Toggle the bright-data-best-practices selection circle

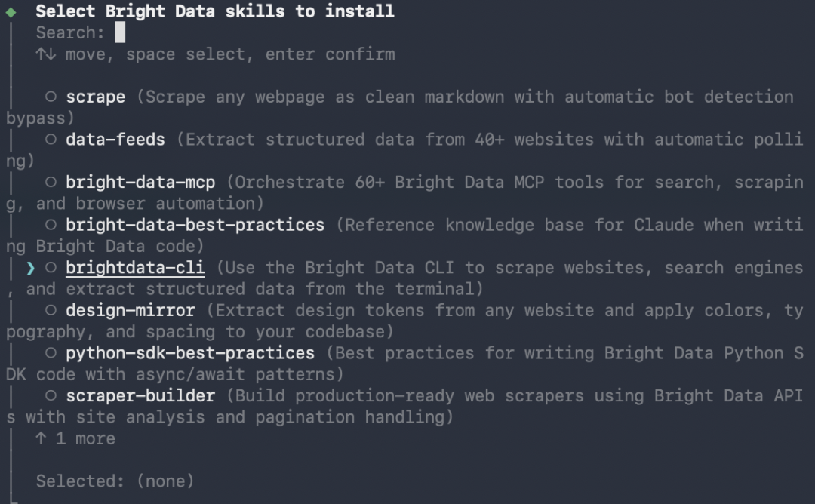click(x=51, y=225)
